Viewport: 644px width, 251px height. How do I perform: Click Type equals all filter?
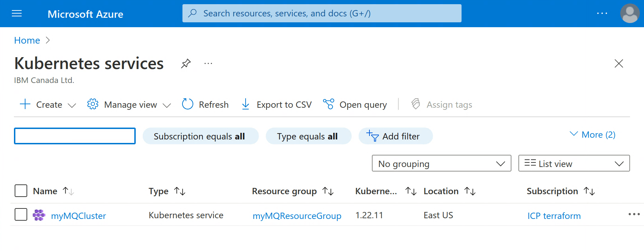click(308, 136)
